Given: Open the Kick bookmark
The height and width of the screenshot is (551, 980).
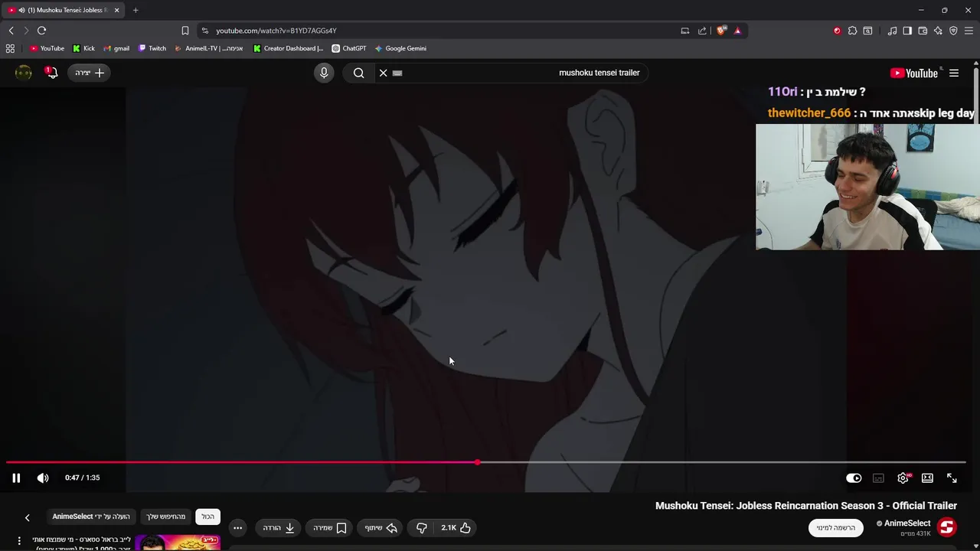Looking at the screenshot, I should [x=83, y=48].
